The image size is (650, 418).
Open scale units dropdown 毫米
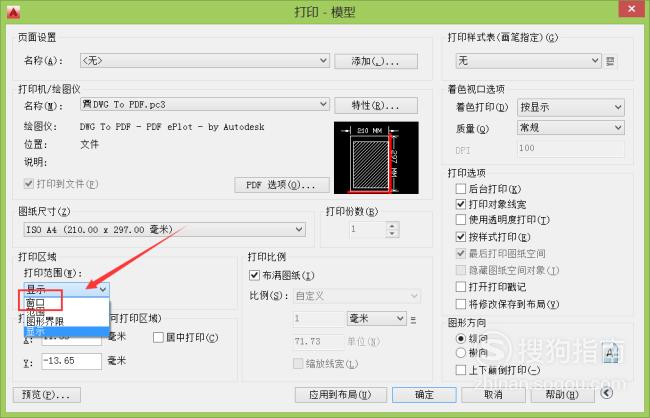point(376,318)
